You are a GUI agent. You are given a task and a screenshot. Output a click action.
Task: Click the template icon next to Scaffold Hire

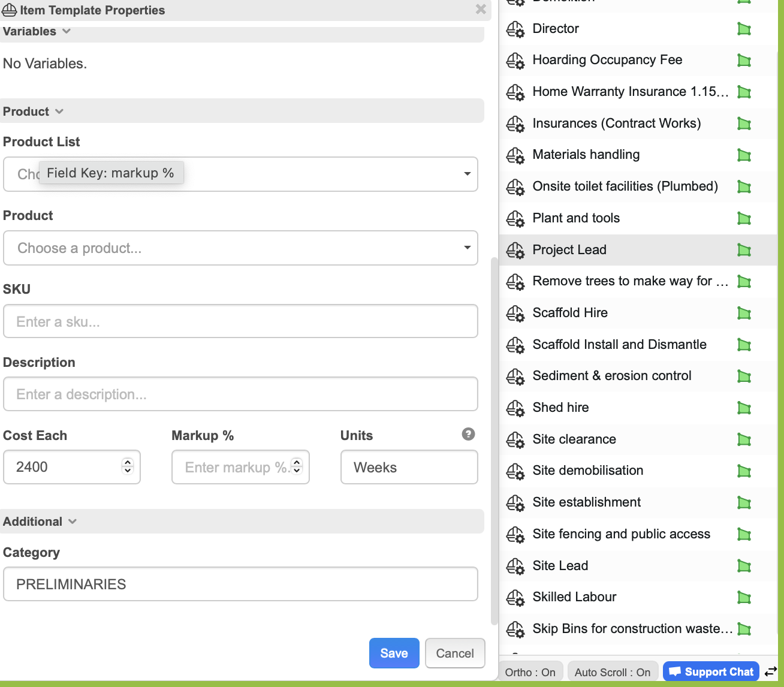pos(515,313)
